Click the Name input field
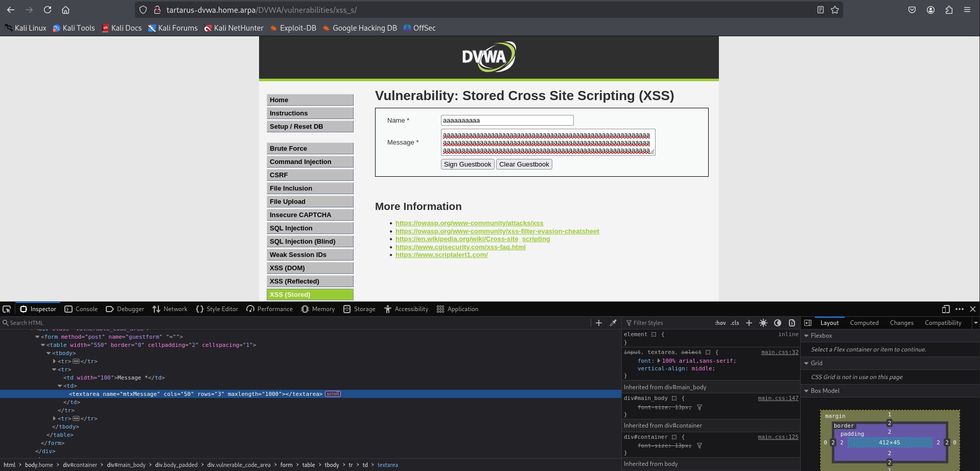 506,120
